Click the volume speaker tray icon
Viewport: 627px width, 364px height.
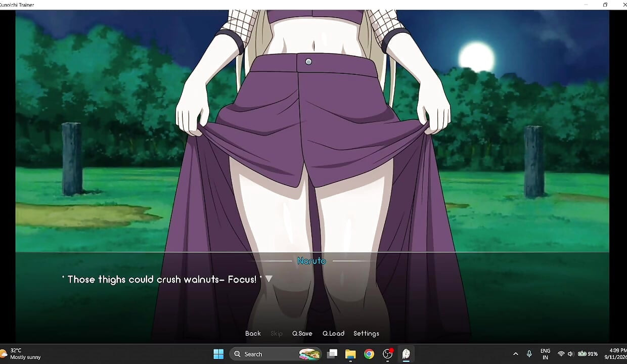pos(570,354)
